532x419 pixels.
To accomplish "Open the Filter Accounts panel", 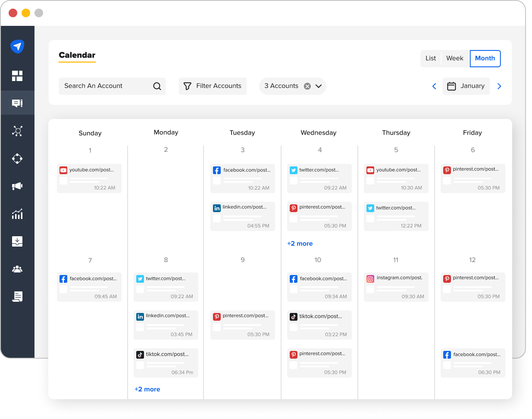I will pyautogui.click(x=213, y=86).
